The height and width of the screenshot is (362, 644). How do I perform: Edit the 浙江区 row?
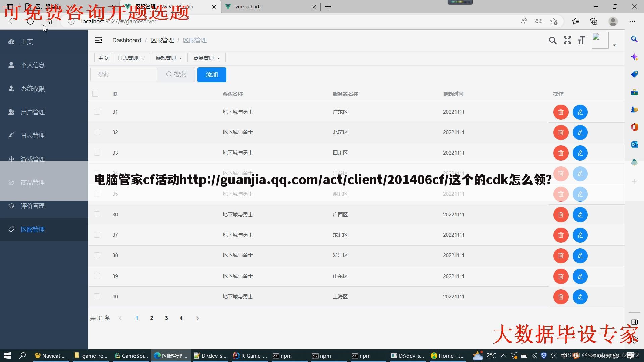580,256
